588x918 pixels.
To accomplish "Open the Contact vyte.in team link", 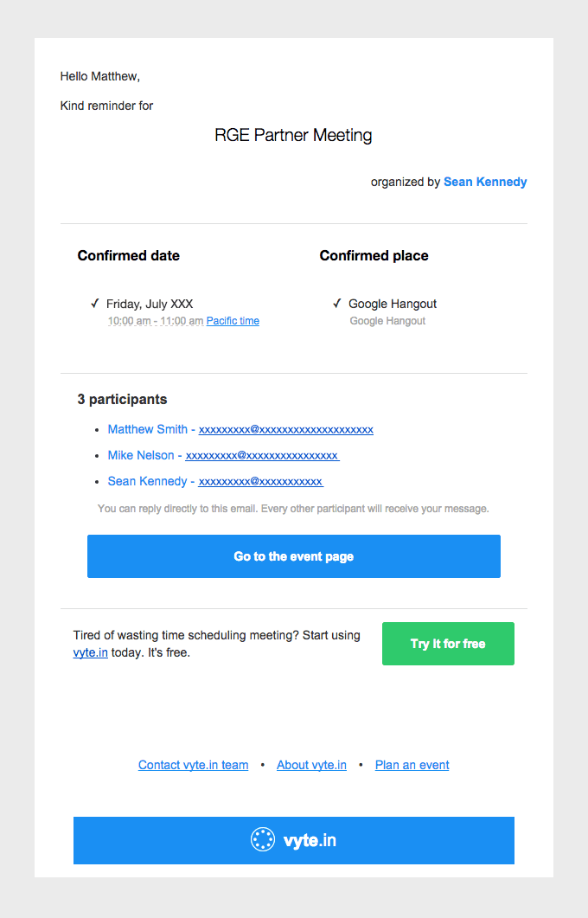I will [193, 765].
